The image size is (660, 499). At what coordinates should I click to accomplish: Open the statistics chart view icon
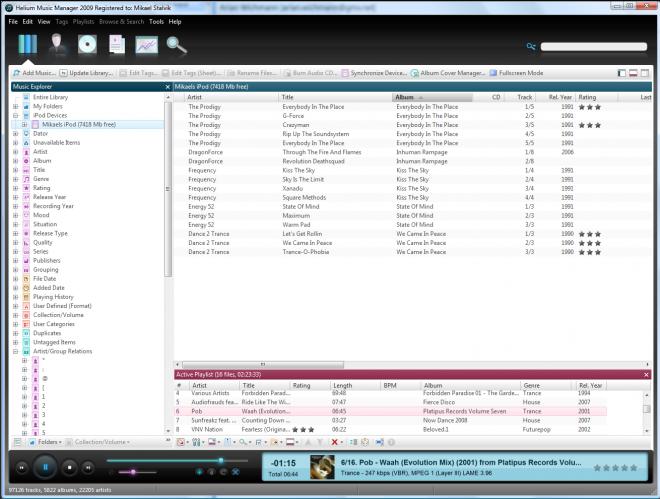[146, 45]
